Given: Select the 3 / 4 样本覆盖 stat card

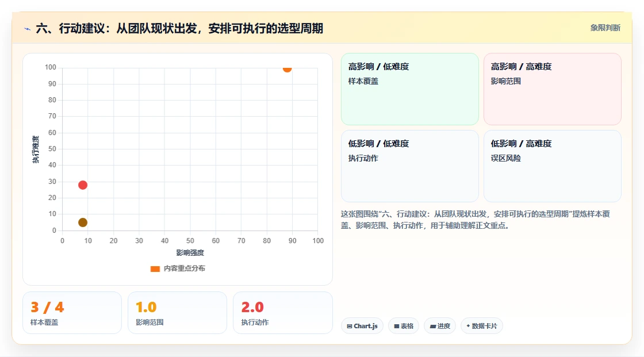Looking at the screenshot, I should (72, 313).
